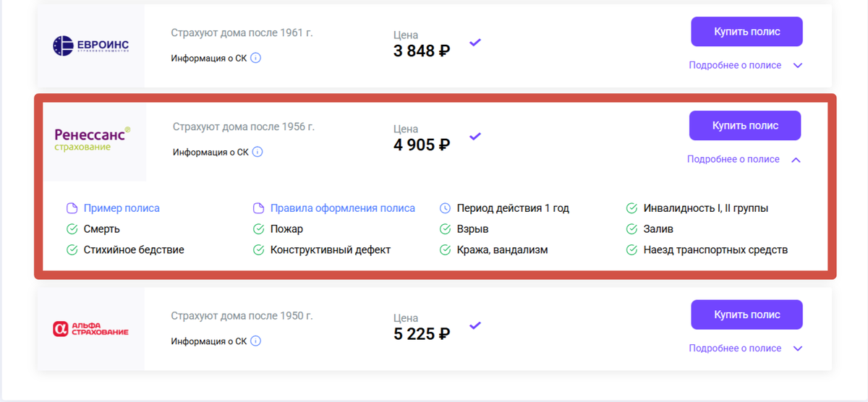This screenshot has width=868, height=402.
Task: Click the clock icon beside Период действия
Action: pyautogui.click(x=445, y=208)
